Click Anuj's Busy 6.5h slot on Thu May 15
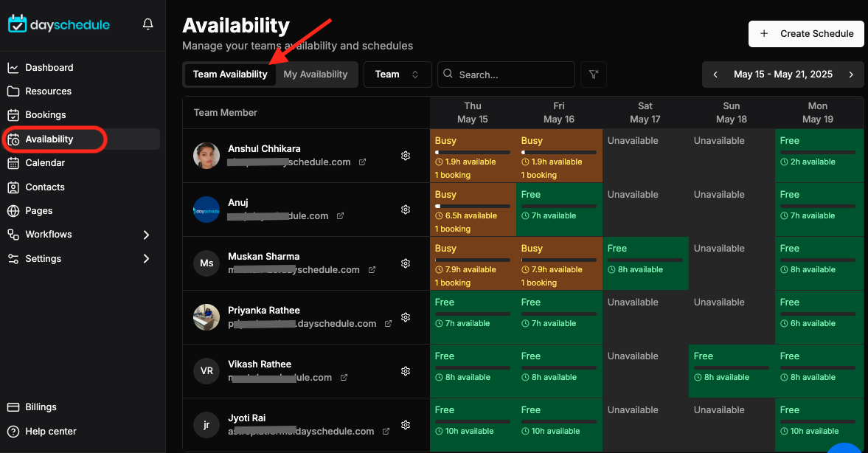 coord(473,210)
